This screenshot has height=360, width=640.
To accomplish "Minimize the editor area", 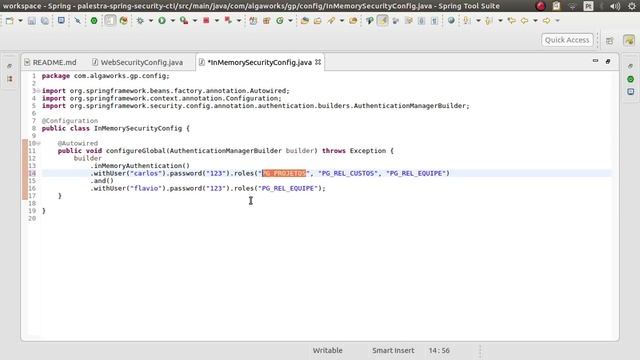I will (596, 61).
